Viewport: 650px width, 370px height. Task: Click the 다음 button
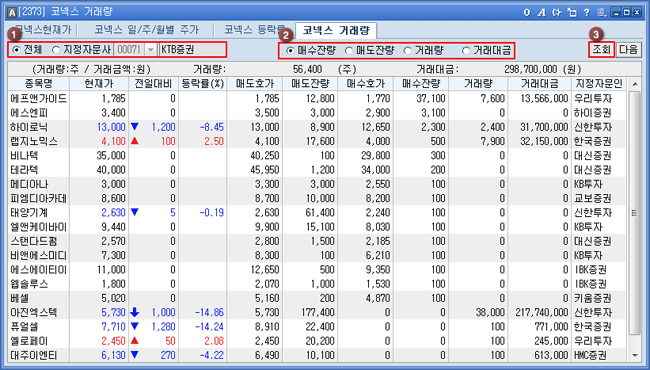click(x=628, y=50)
